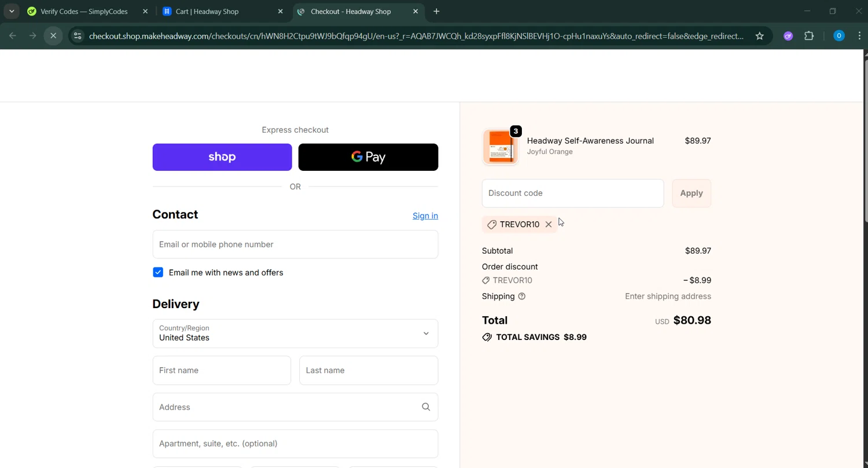Focus the Discount code field
The width and height of the screenshot is (868, 468).
pos(573,193)
